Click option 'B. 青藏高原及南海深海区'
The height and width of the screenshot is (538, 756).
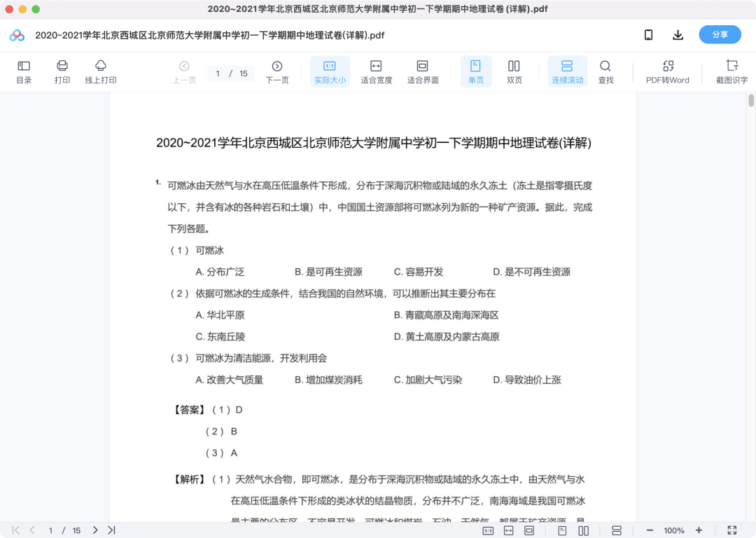(x=446, y=315)
